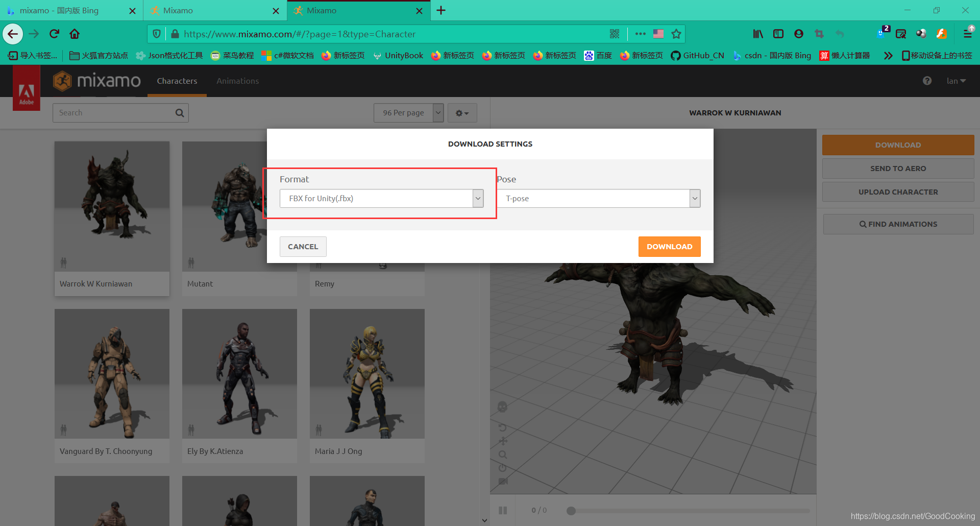Open new browser tab with plus
This screenshot has height=526, width=980.
[x=441, y=10]
